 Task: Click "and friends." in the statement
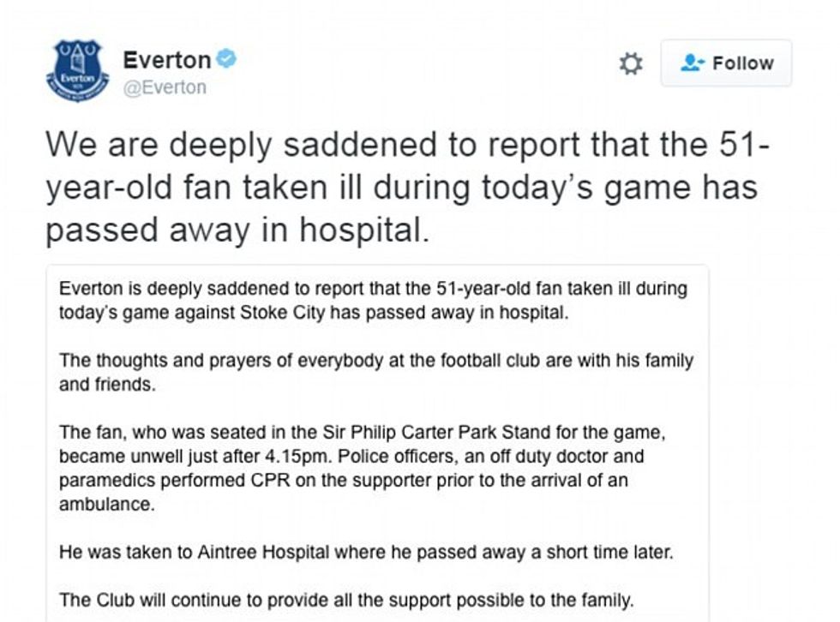(107, 385)
